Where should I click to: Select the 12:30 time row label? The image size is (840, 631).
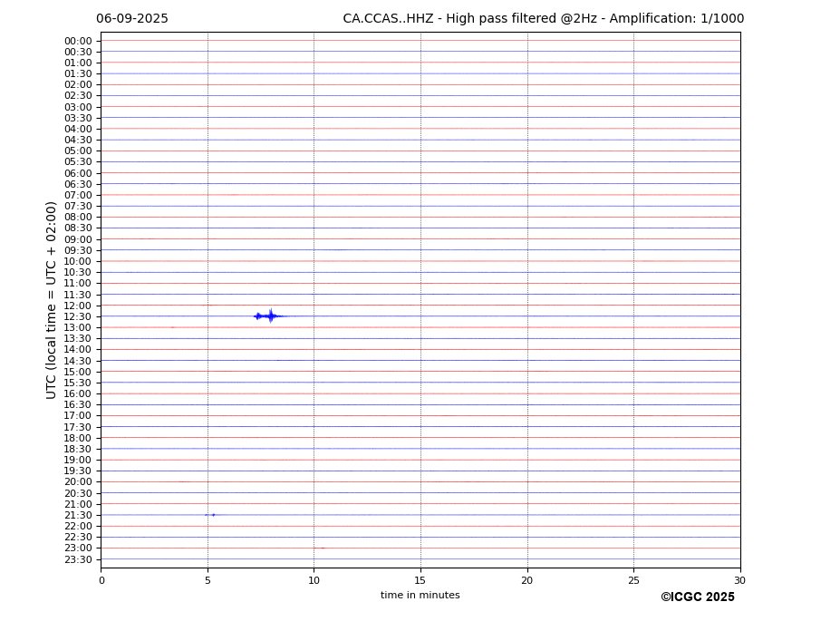[78, 316]
